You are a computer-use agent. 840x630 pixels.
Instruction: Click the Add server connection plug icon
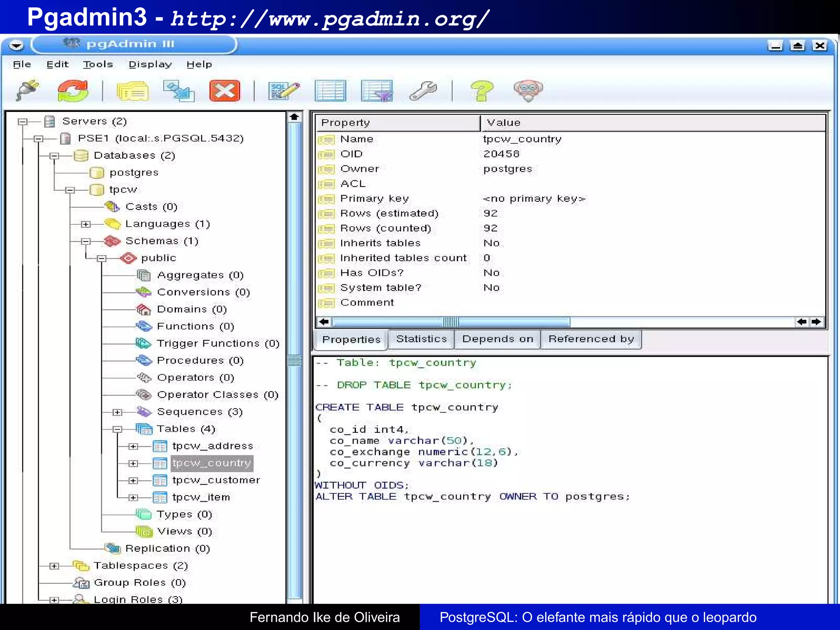tap(28, 91)
